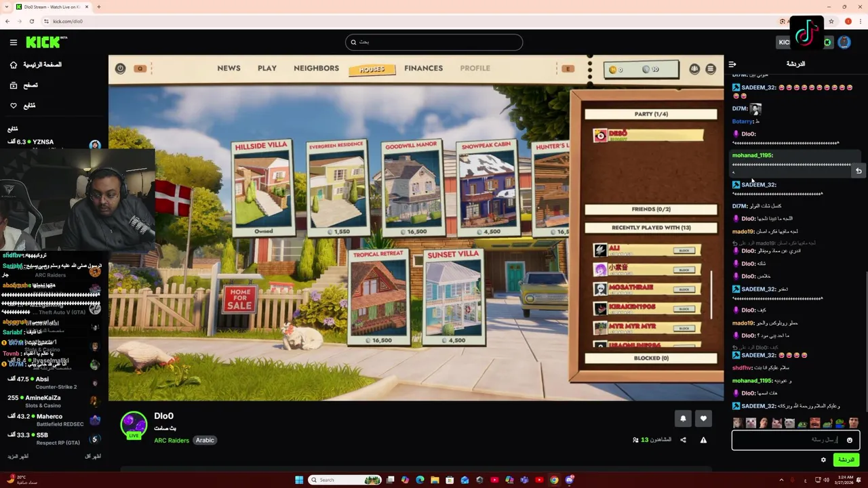The width and height of the screenshot is (868, 488).
Task: Block the player MYR MYR MYR
Action: [x=684, y=328]
